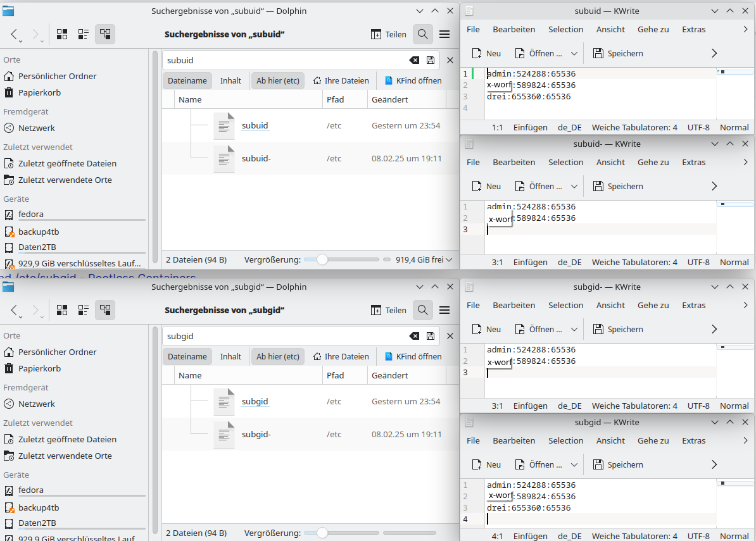Expand Öffnen recent files dropdown in subuid- KWrite
This screenshot has height=541, width=756.
click(574, 187)
